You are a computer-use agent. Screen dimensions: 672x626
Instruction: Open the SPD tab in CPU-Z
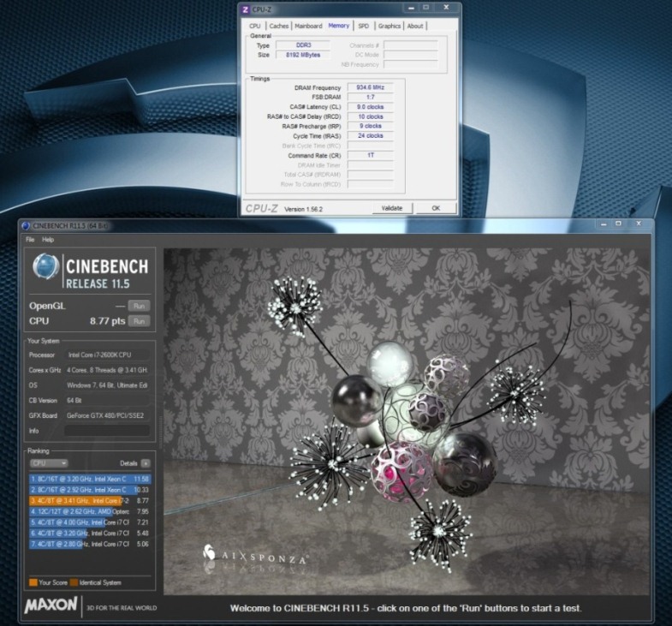point(364,27)
